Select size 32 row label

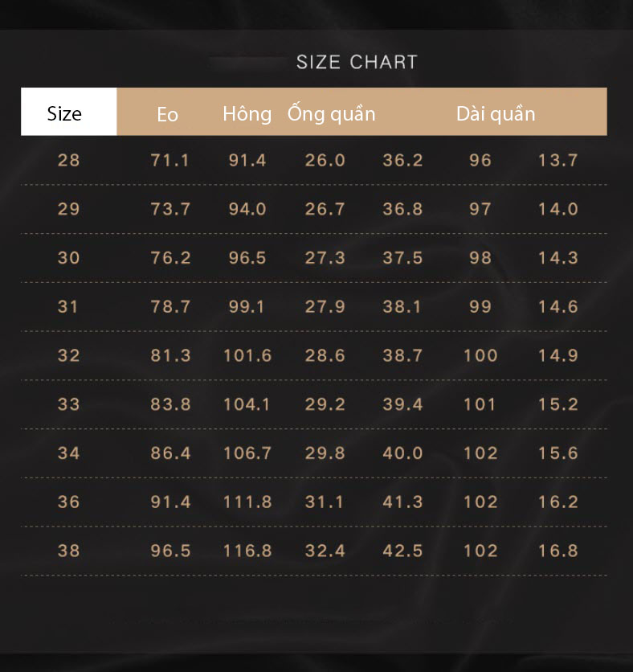click(x=68, y=356)
